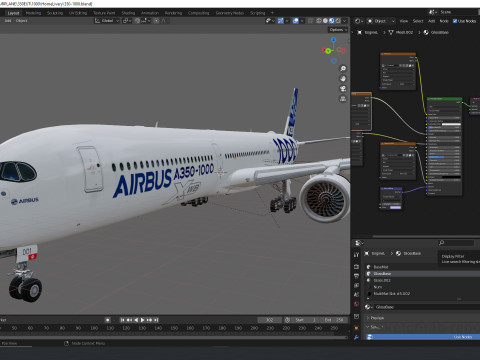Click the blue Z axis on navigation gizmo
The image size is (480, 360).
334,40
